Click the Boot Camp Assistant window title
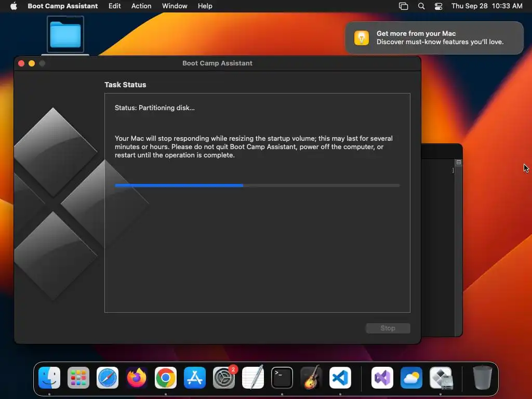Viewport: 532px width, 399px height. (217, 63)
